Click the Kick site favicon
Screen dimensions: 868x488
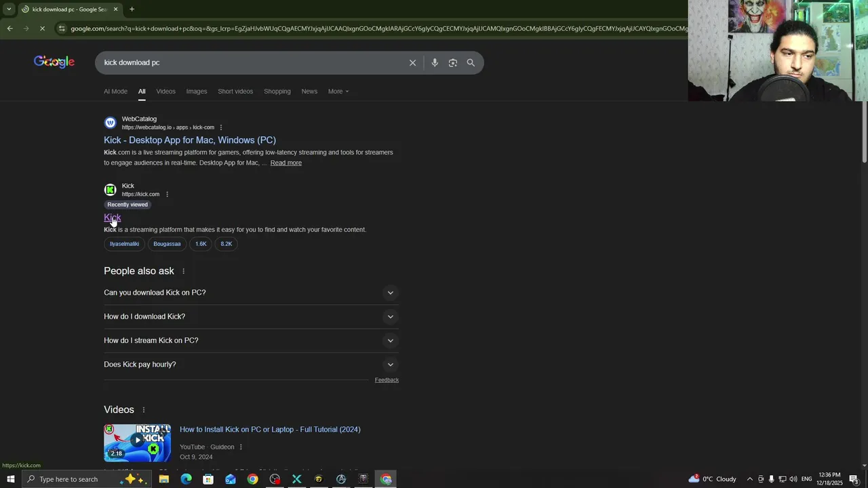[110, 190]
